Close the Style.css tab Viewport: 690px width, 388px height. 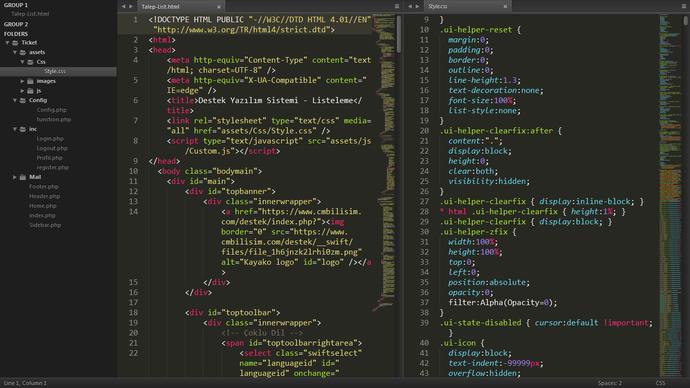(x=505, y=7)
